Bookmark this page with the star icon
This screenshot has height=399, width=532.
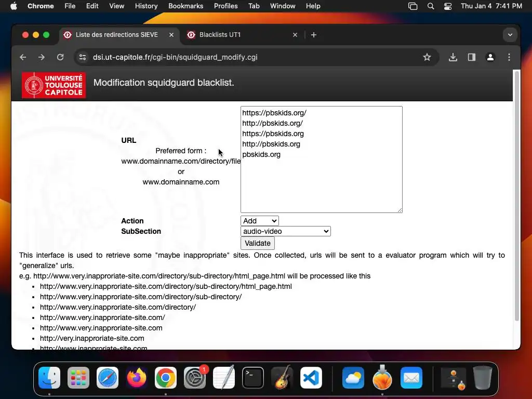[x=427, y=57]
